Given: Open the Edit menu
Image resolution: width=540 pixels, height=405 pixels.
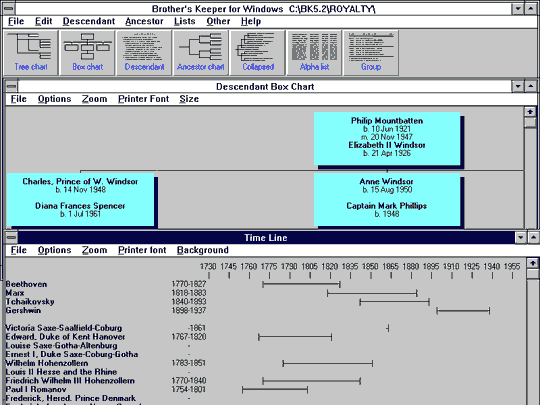Looking at the screenshot, I should (43, 21).
